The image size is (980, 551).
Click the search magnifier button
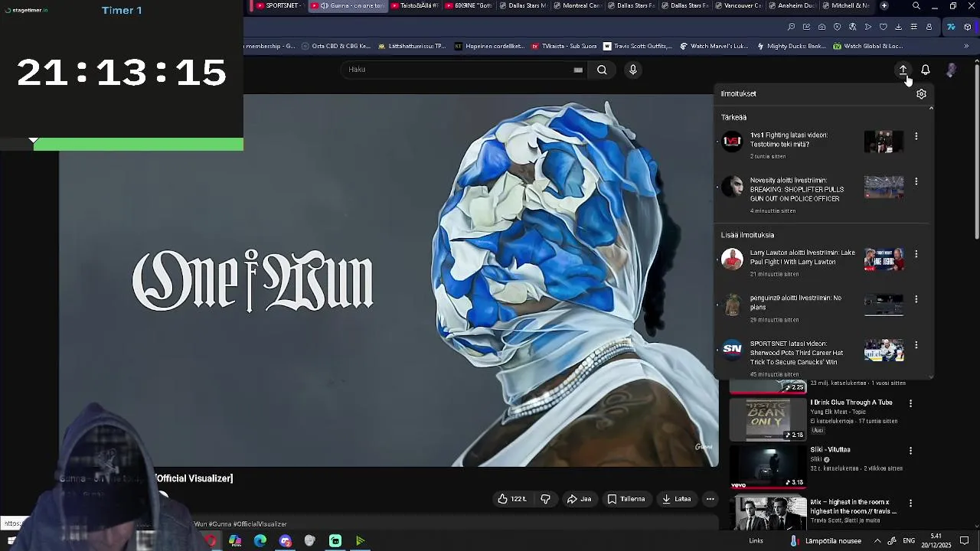602,70
